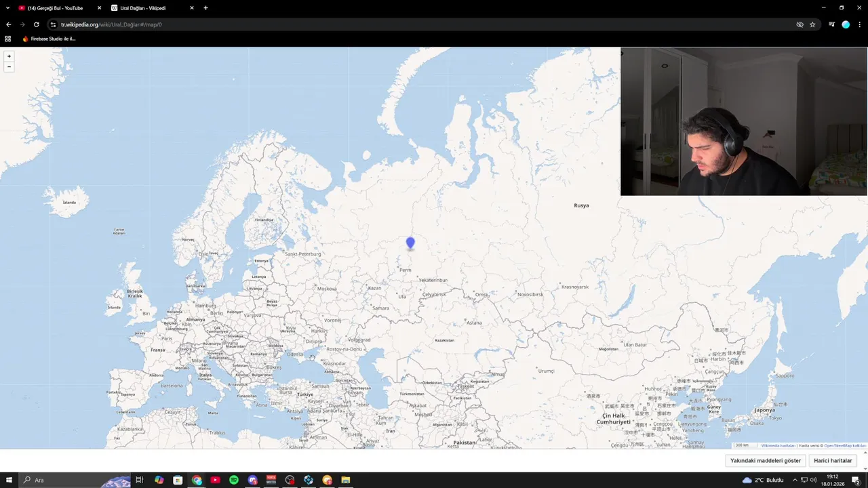The image size is (868, 488).
Task: Click the Japonya label on map
Action: pyautogui.click(x=764, y=410)
